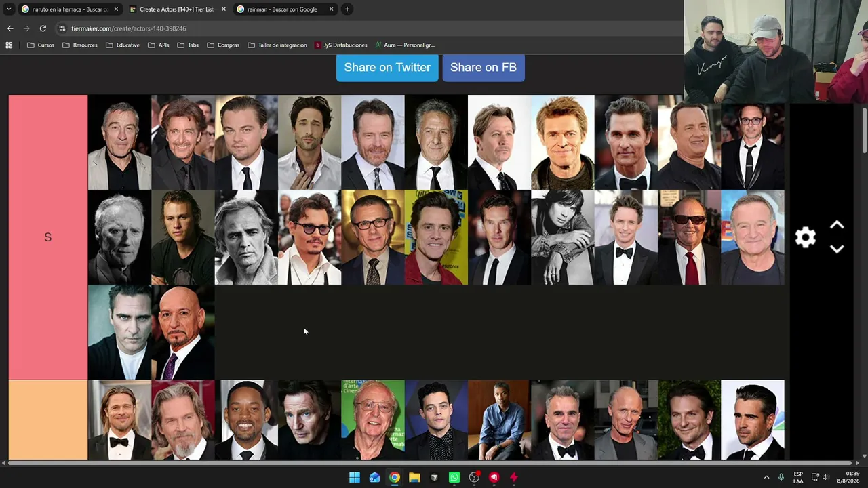Click the orange tier label cell
The height and width of the screenshot is (488, 868).
click(x=48, y=420)
